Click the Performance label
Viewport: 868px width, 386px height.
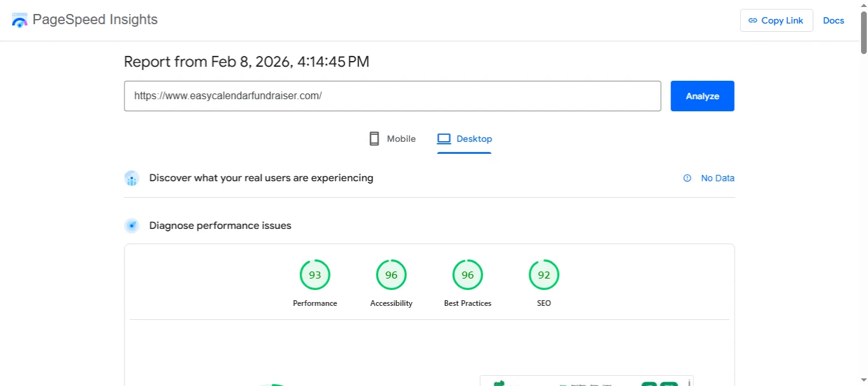pyautogui.click(x=315, y=303)
